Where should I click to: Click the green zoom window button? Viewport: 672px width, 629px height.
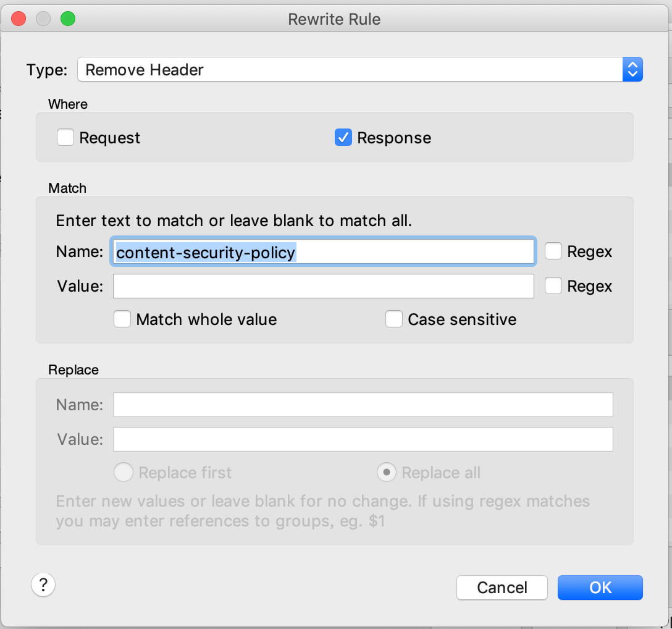67,19
